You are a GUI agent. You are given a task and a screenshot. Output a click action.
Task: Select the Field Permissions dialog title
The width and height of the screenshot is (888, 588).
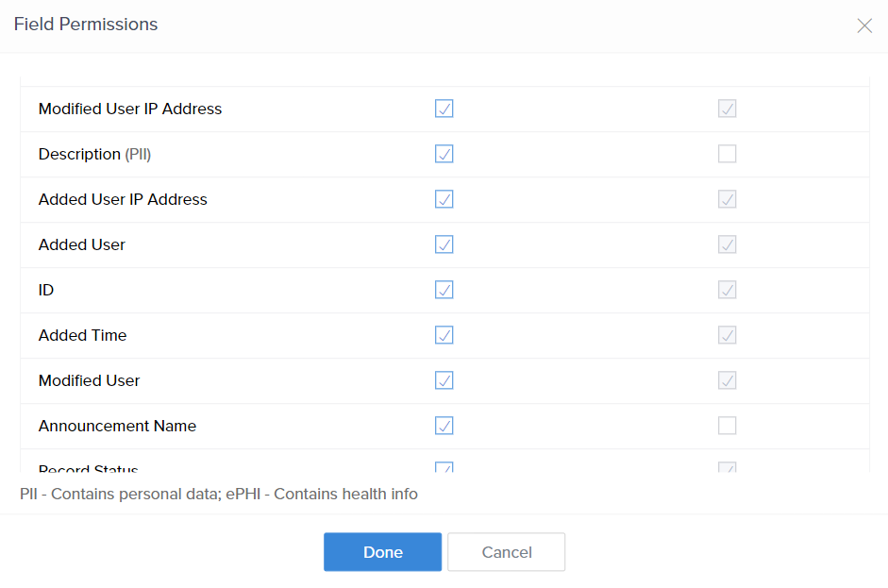tap(86, 25)
